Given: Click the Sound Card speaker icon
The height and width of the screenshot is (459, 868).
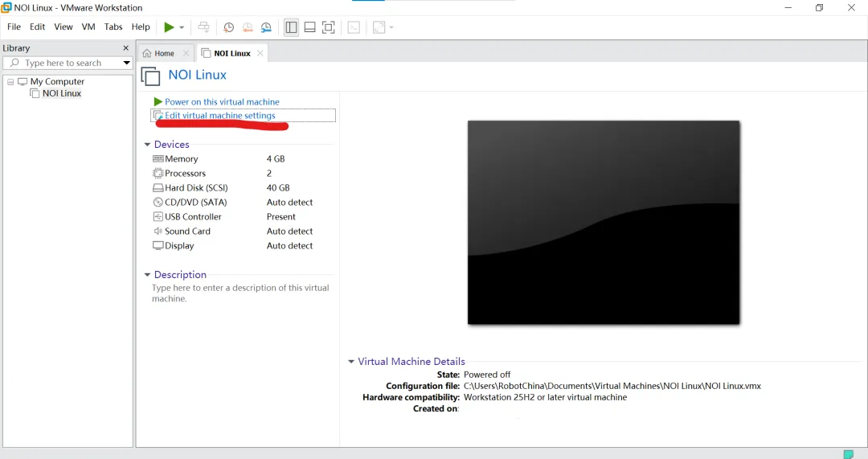Looking at the screenshot, I should pos(158,231).
